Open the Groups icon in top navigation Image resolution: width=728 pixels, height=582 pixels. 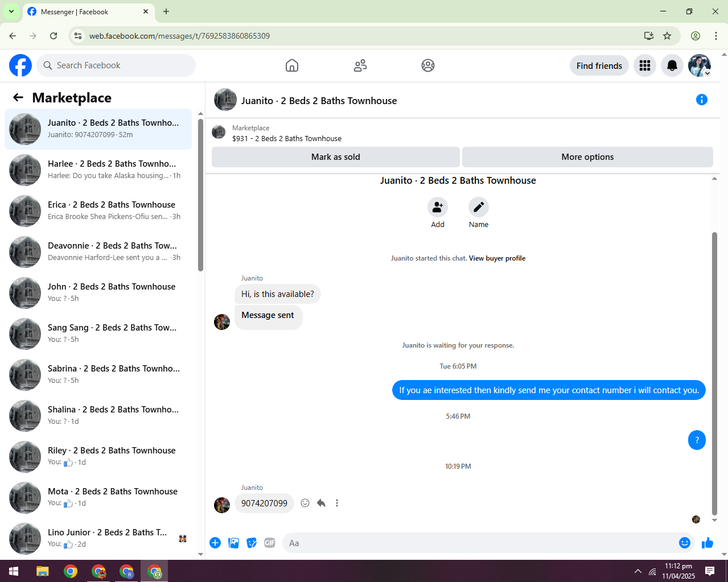click(x=428, y=65)
